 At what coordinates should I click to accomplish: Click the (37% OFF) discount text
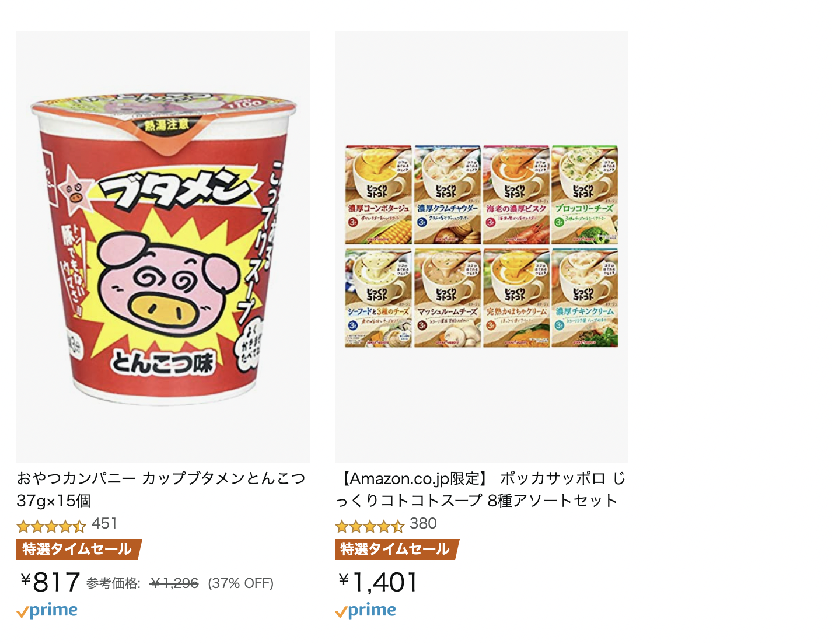click(241, 583)
